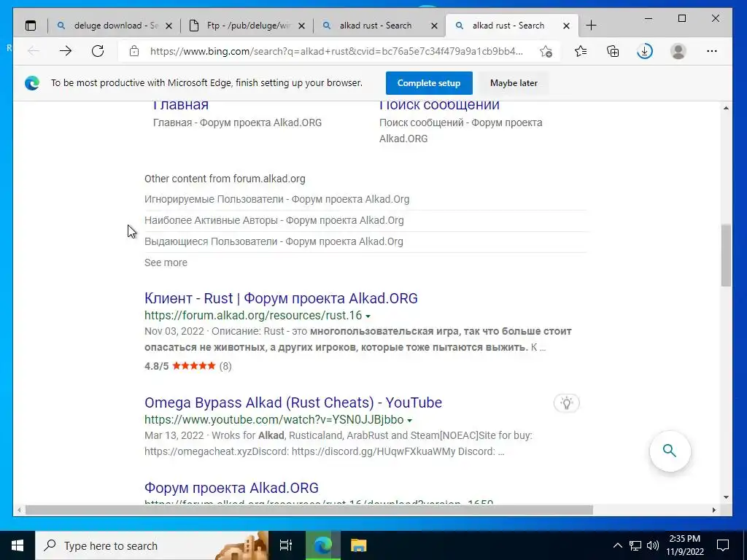Show hidden system tray icons

click(x=617, y=545)
